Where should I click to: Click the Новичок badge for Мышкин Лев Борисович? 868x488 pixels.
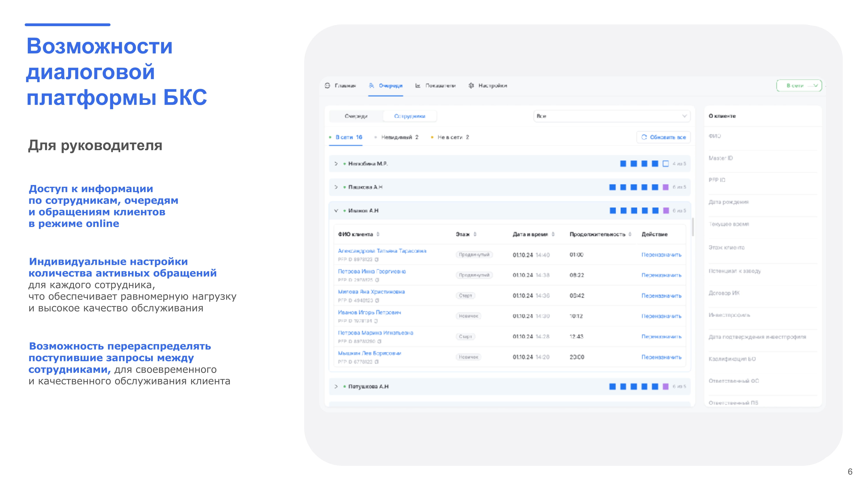(468, 357)
